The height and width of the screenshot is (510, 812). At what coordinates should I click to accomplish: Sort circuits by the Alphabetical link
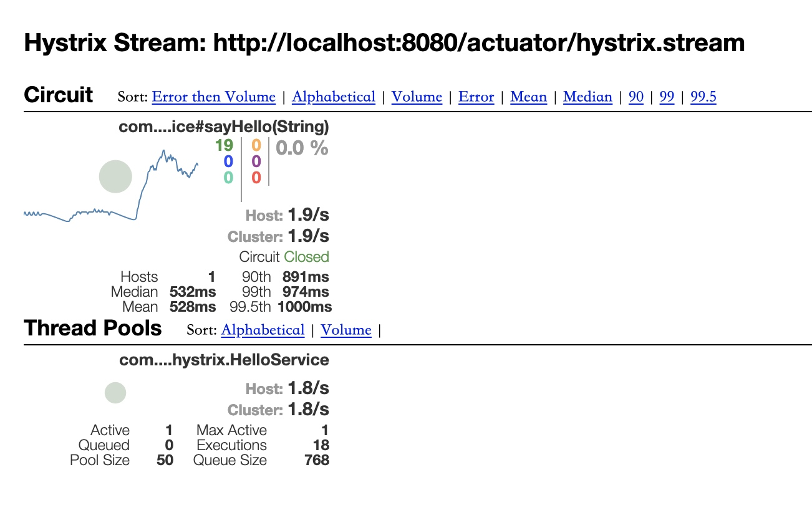click(x=334, y=97)
